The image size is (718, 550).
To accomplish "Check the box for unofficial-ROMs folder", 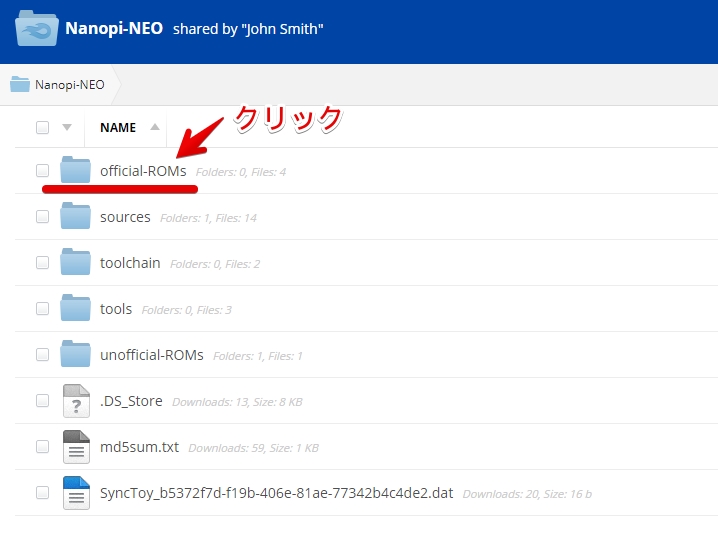I will click(43, 354).
